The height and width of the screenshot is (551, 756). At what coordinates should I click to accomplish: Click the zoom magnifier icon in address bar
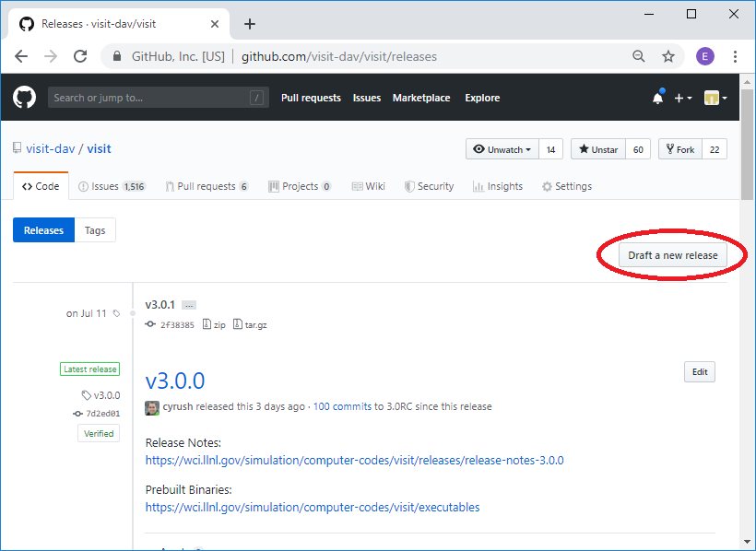click(x=638, y=56)
